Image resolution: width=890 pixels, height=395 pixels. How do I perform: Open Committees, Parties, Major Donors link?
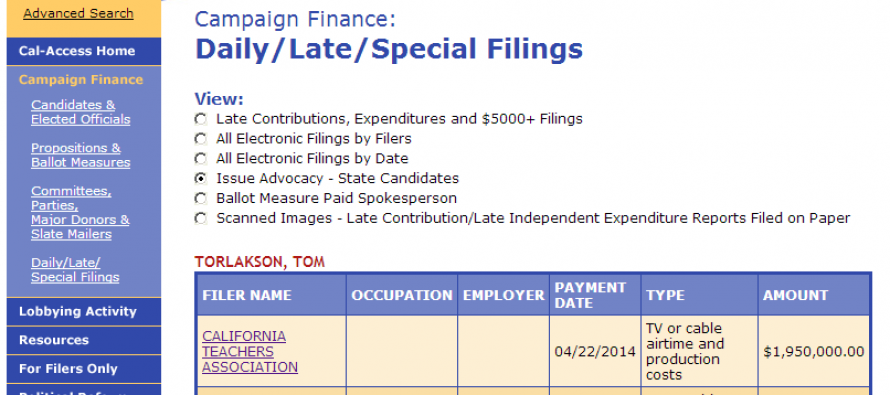(x=80, y=213)
